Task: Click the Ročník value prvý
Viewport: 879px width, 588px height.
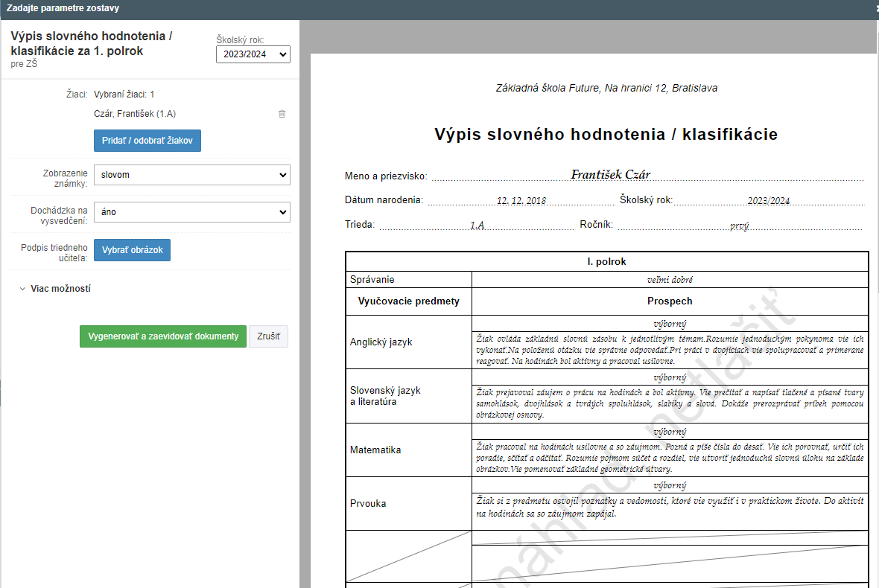Action: pyautogui.click(x=740, y=226)
